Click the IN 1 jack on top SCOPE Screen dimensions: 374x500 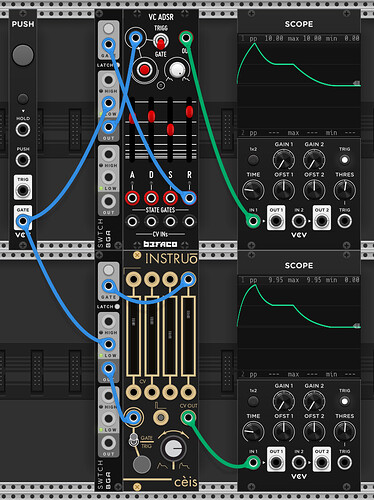click(x=253, y=221)
